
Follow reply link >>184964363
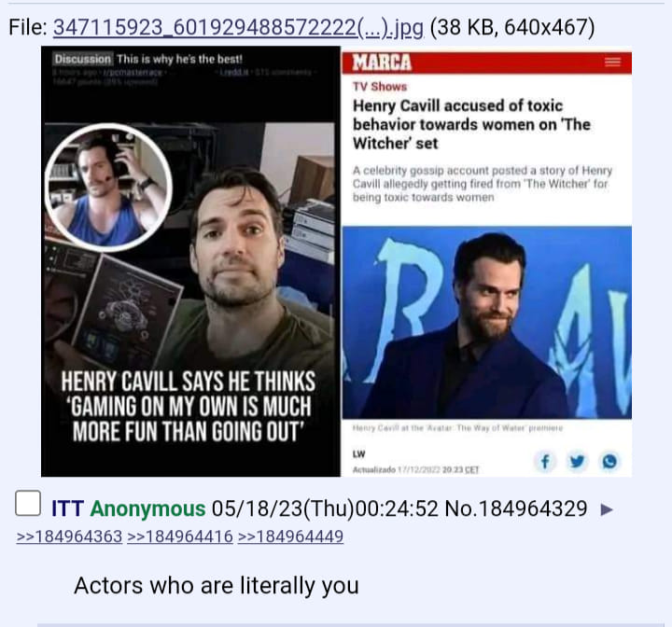69,536
